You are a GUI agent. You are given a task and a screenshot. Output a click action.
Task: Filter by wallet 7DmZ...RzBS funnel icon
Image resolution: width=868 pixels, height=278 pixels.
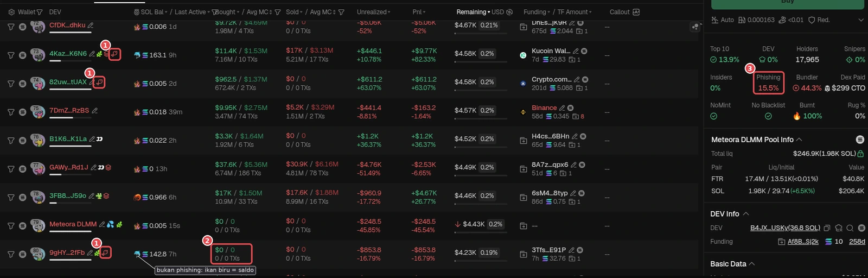click(11, 112)
